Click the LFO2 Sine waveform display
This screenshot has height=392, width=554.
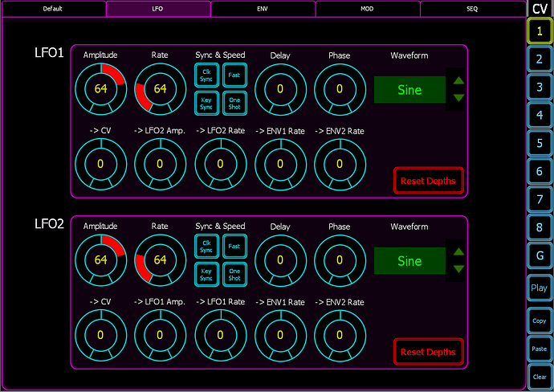[409, 261]
